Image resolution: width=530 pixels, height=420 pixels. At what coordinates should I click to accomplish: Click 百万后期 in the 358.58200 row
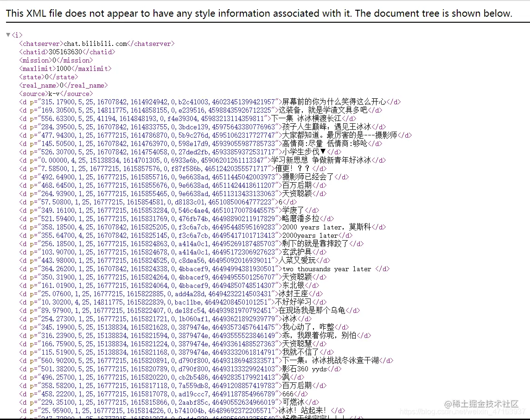tap(297, 386)
